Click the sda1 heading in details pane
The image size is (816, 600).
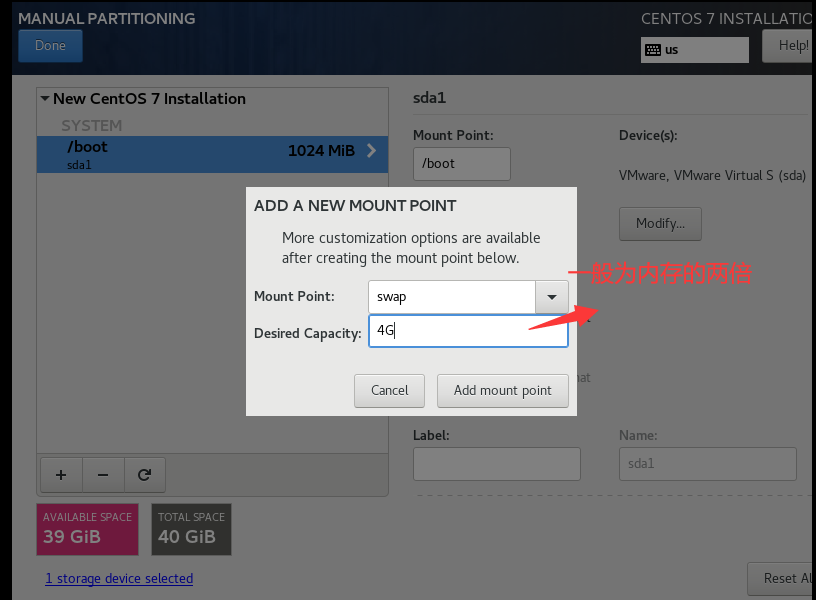tap(429, 98)
